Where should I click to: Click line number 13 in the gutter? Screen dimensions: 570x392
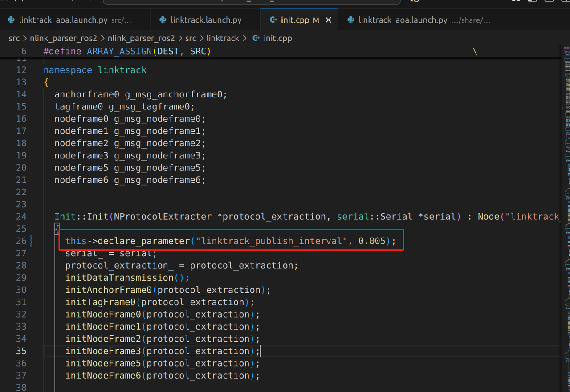[x=21, y=82]
